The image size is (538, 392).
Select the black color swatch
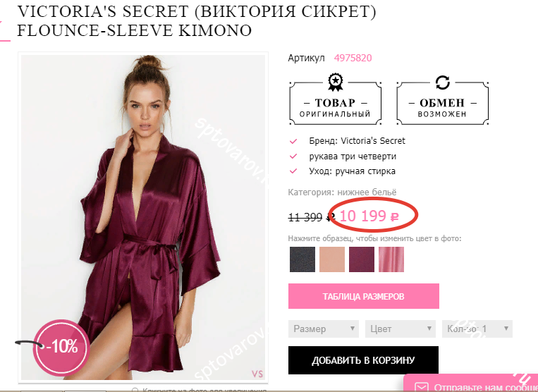click(302, 259)
